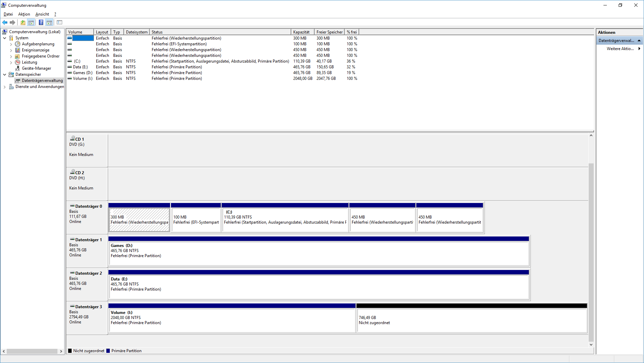Select the 100 MB EFI partition block
This screenshot has width=644, height=363.
click(196, 218)
